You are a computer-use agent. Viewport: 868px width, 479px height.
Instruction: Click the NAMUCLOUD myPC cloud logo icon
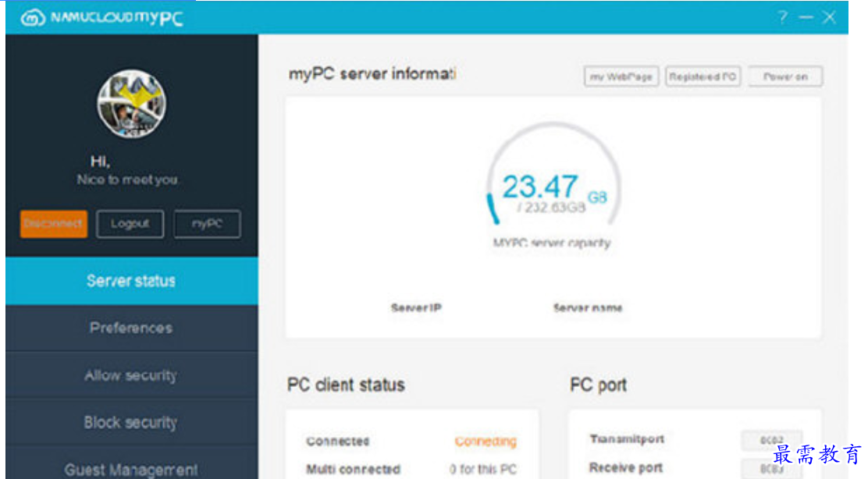pyautogui.click(x=33, y=18)
